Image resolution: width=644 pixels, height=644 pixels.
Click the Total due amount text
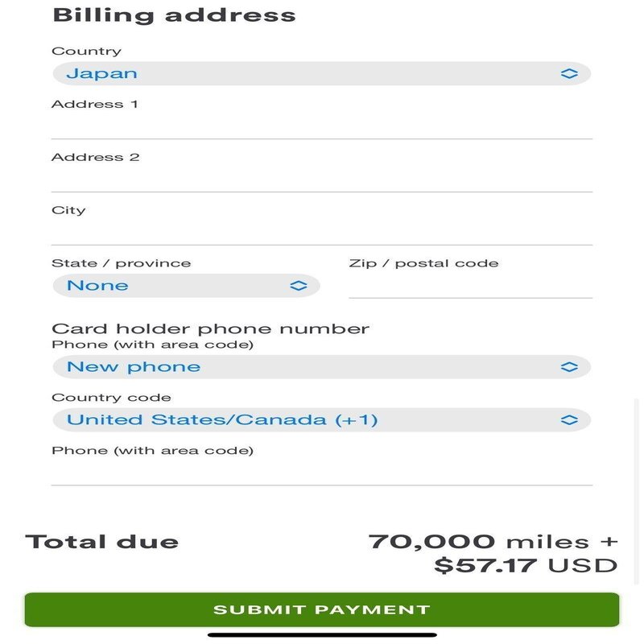[493, 553]
